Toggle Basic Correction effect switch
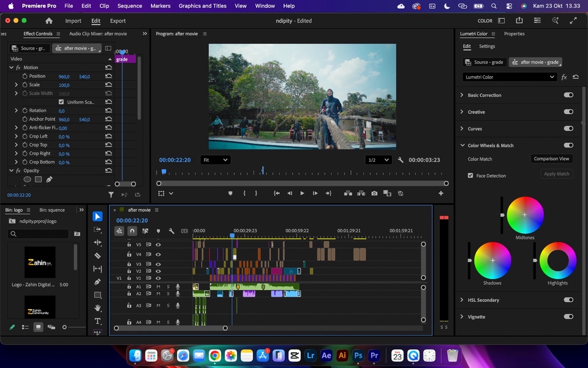 568,95
